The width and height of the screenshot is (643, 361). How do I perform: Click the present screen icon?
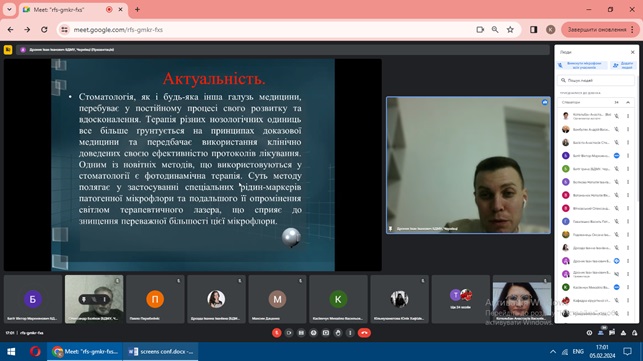point(326,333)
